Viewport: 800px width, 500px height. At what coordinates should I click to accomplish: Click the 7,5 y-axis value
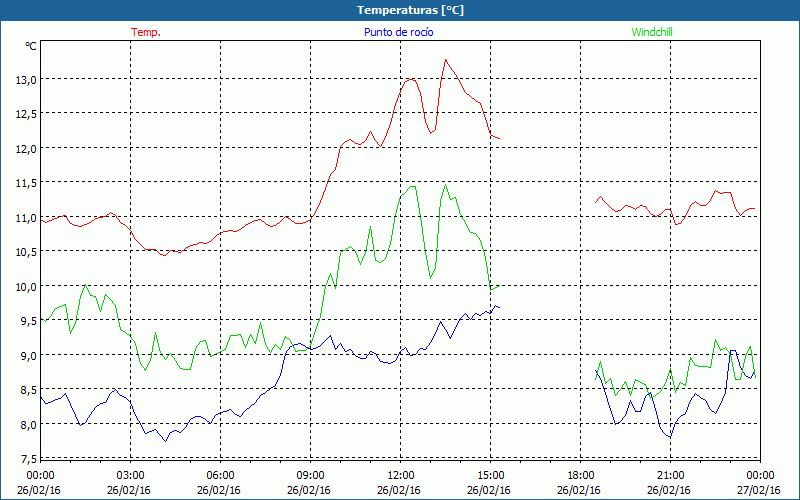28,459
